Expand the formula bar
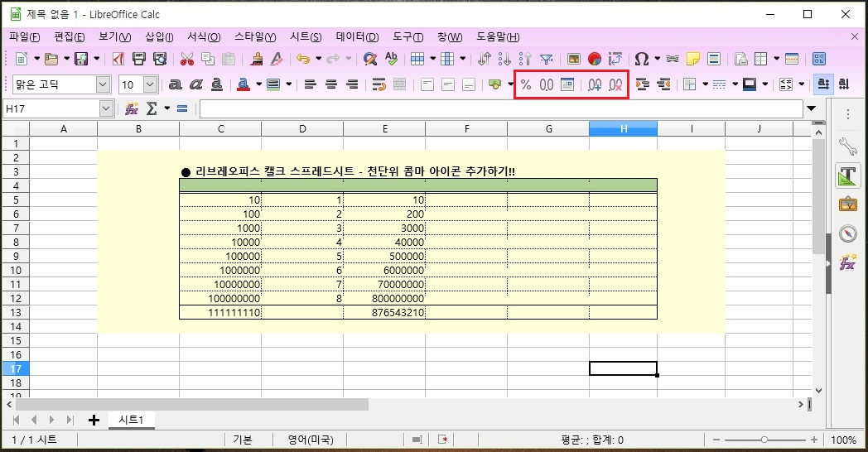 click(x=812, y=108)
